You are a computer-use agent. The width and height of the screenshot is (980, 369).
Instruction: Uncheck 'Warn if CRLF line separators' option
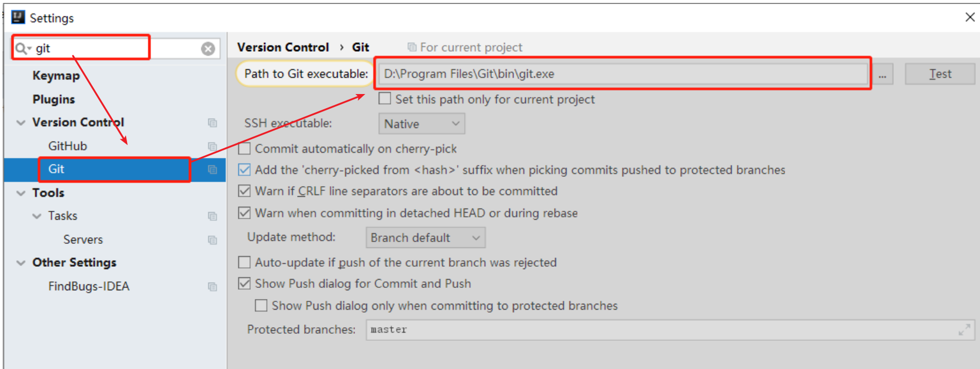click(x=244, y=191)
